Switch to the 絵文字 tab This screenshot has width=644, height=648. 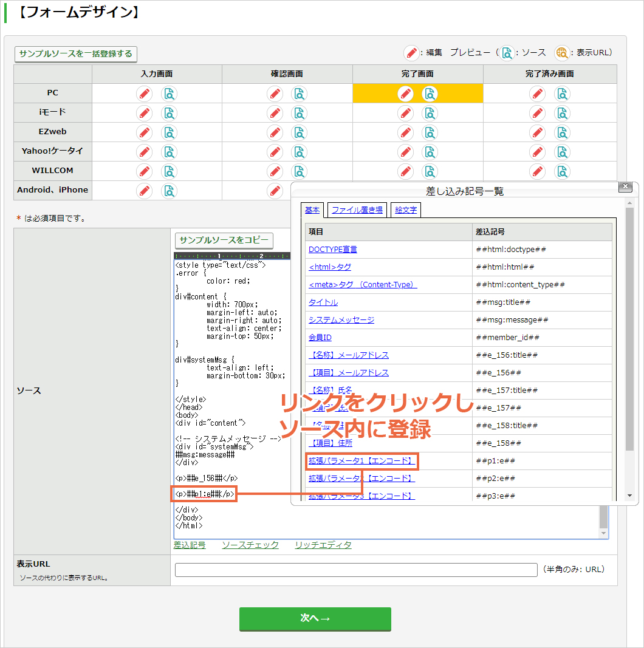406,210
